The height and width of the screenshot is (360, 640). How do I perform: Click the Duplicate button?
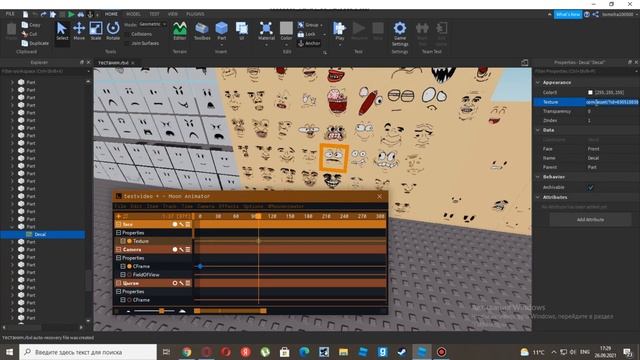point(36,43)
